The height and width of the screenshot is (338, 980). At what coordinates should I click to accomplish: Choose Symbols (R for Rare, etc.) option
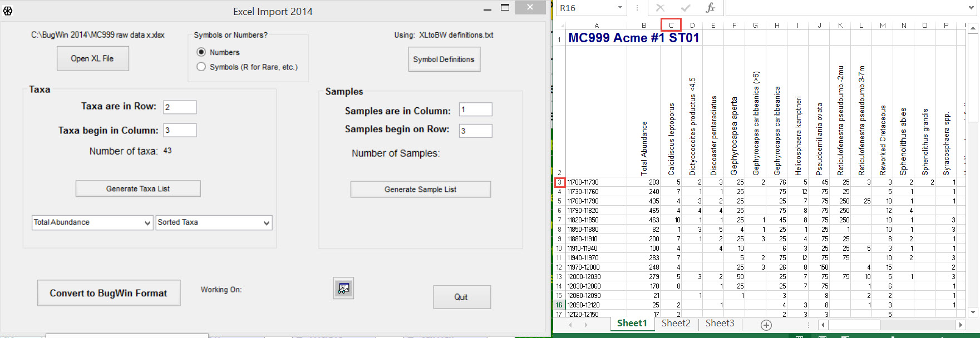coord(201,67)
